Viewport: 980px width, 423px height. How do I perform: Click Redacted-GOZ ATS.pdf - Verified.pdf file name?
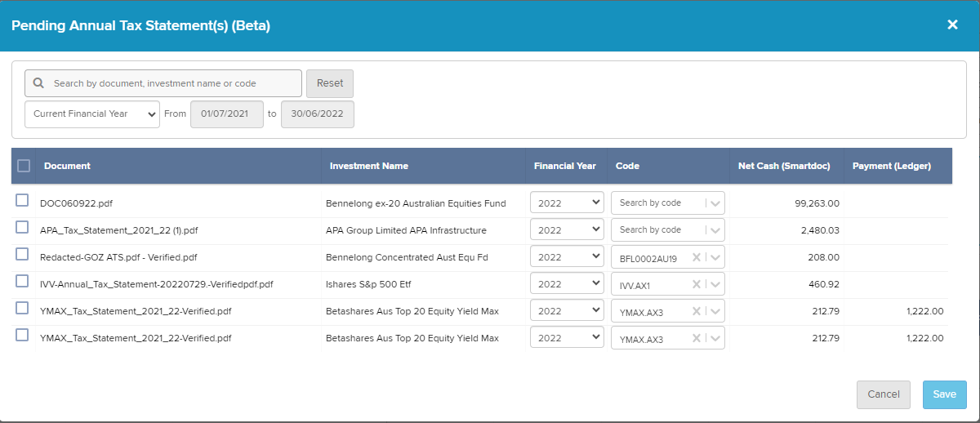point(118,257)
